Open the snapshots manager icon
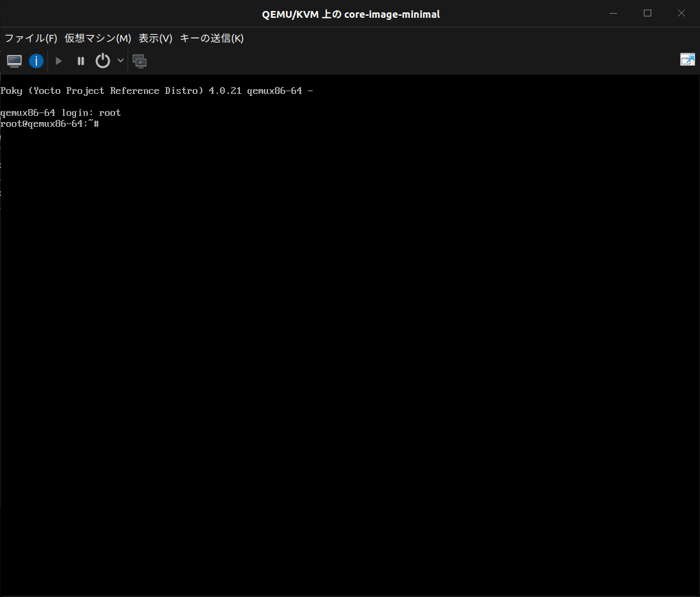The width and height of the screenshot is (700, 597). tap(140, 61)
